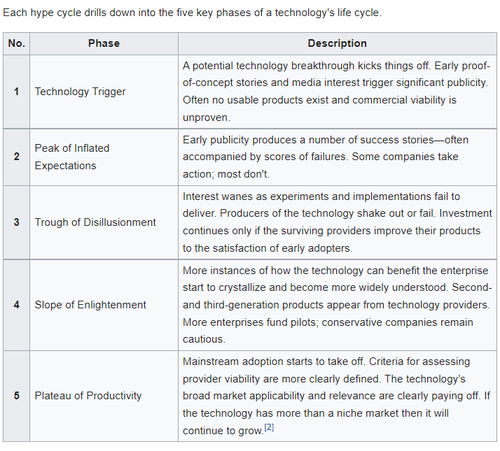Viewport: 500px width, 451px height.
Task: Select the "Peak of Inflated Expectations" cell
Action: tap(104, 157)
